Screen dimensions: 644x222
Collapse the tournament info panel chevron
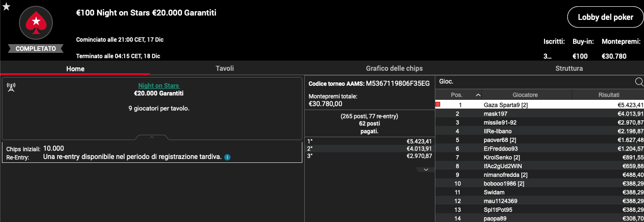point(152,137)
